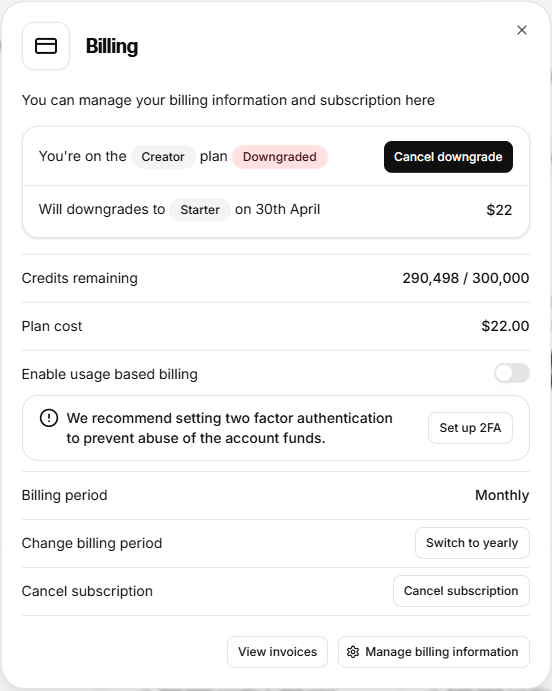Screen dimensions: 552x691
Task: Set up 2FA for the account
Action: [x=470, y=427]
